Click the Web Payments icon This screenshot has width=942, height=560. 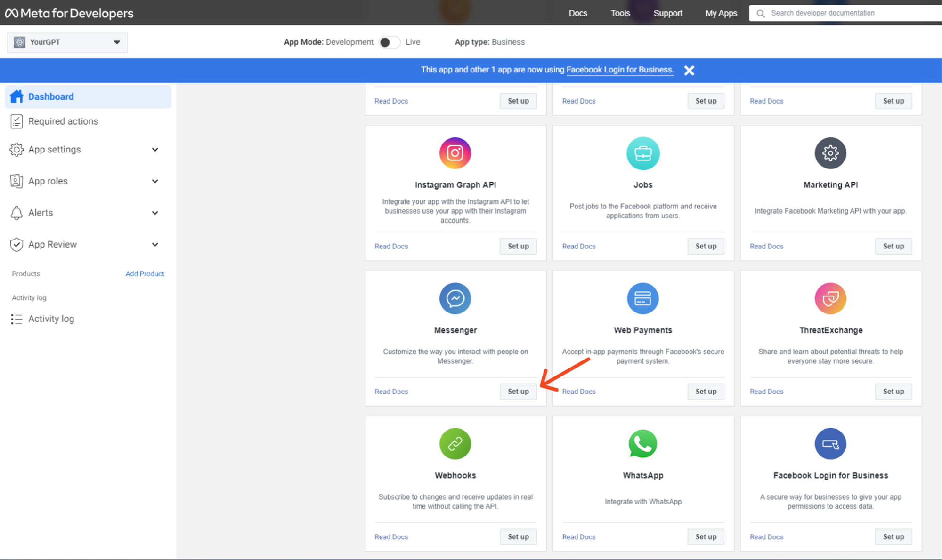(x=642, y=298)
